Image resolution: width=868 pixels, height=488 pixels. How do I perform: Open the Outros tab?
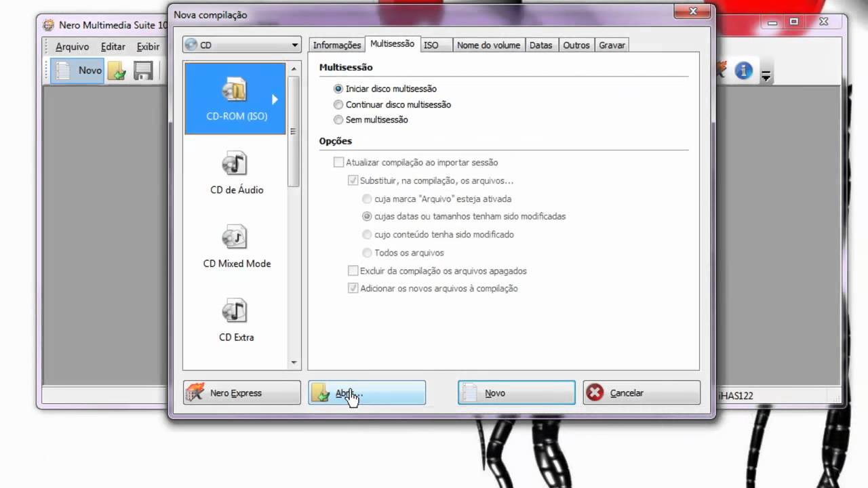(576, 45)
